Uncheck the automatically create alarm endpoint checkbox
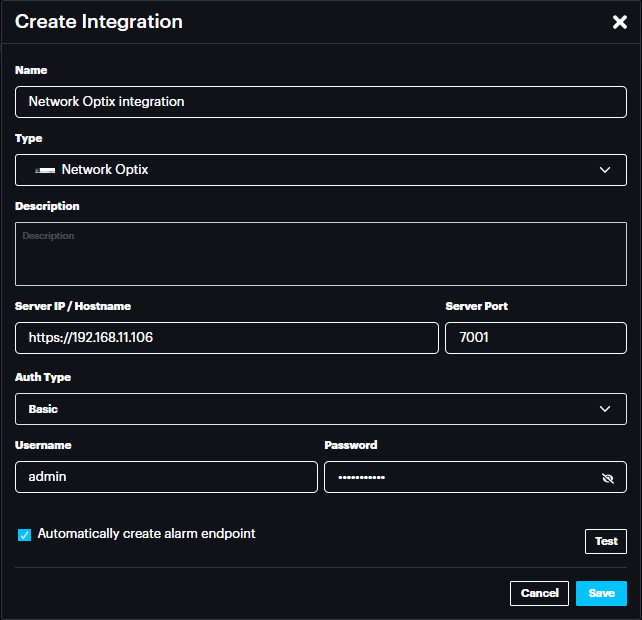642x620 pixels. click(x=24, y=535)
